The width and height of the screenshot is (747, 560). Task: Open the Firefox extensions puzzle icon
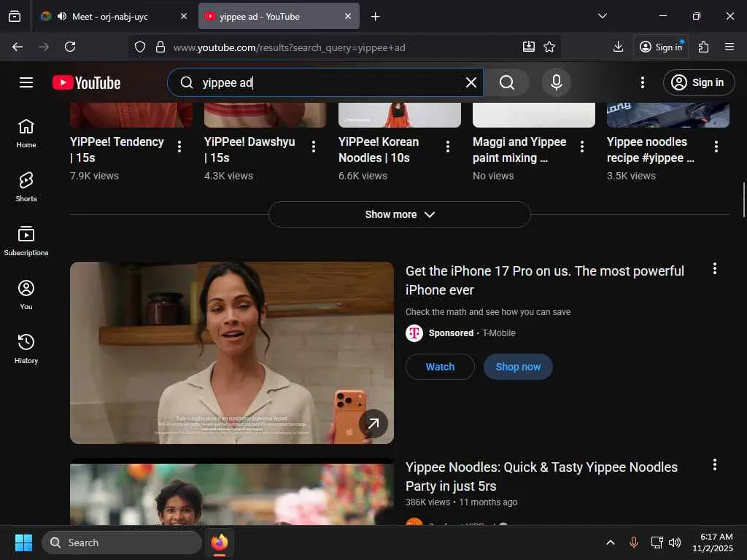tap(704, 47)
